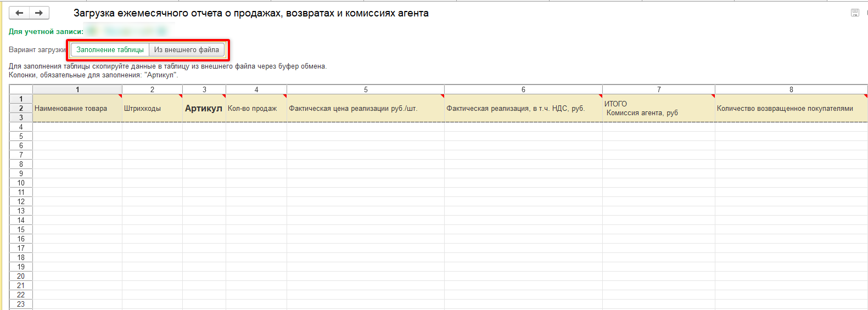Click the select-all corner of the table
This screenshot has height=310, width=868.
pos(21,89)
